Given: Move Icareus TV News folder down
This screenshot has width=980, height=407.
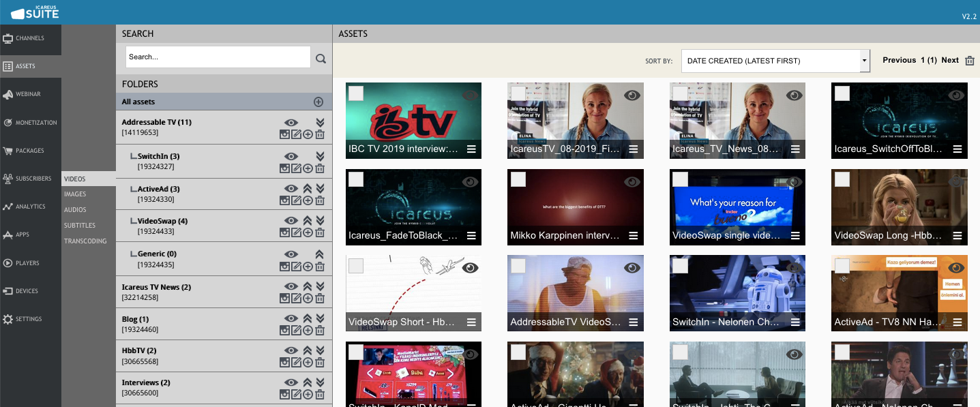Looking at the screenshot, I should [320, 287].
